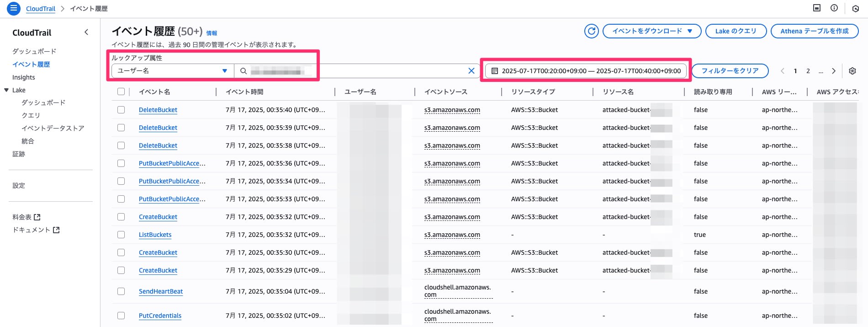Viewport: 868px width, 327px height.
Task: Refresh the event history list
Action: tap(592, 31)
